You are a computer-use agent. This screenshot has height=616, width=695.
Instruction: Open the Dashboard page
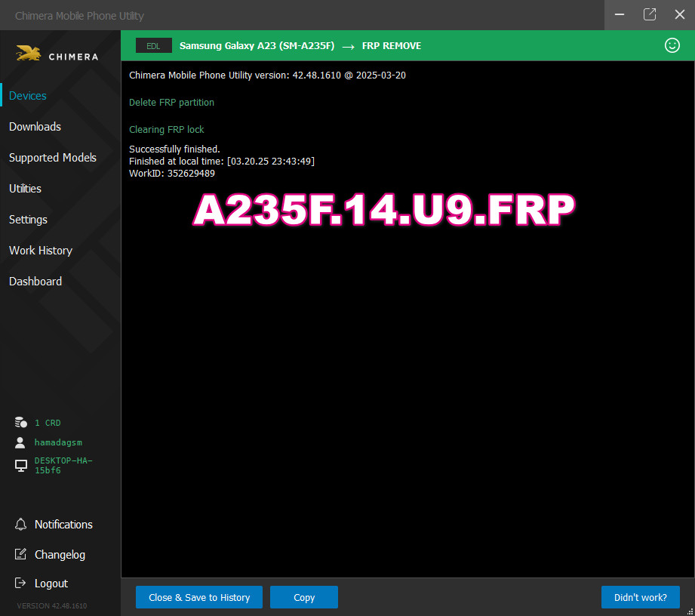click(x=35, y=282)
